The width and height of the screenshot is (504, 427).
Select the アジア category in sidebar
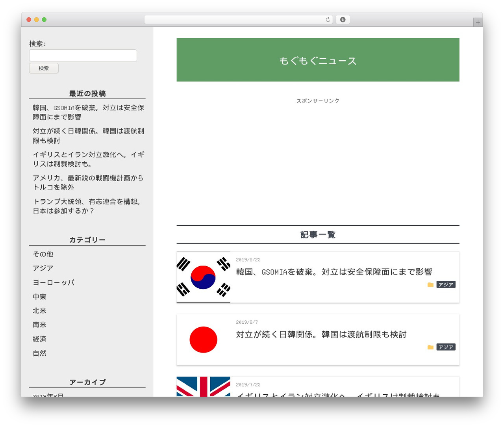tap(43, 268)
